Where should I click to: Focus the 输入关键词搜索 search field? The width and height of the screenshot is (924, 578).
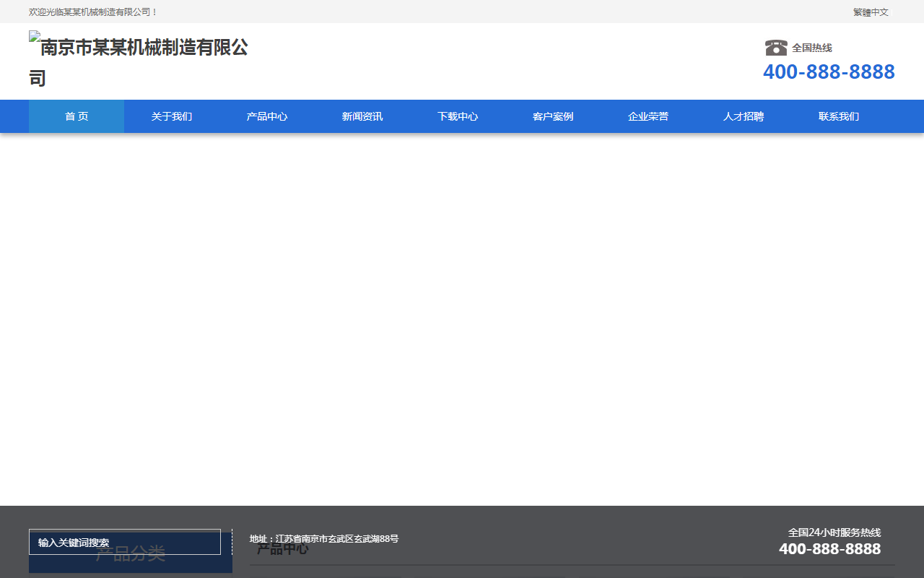[x=125, y=542]
